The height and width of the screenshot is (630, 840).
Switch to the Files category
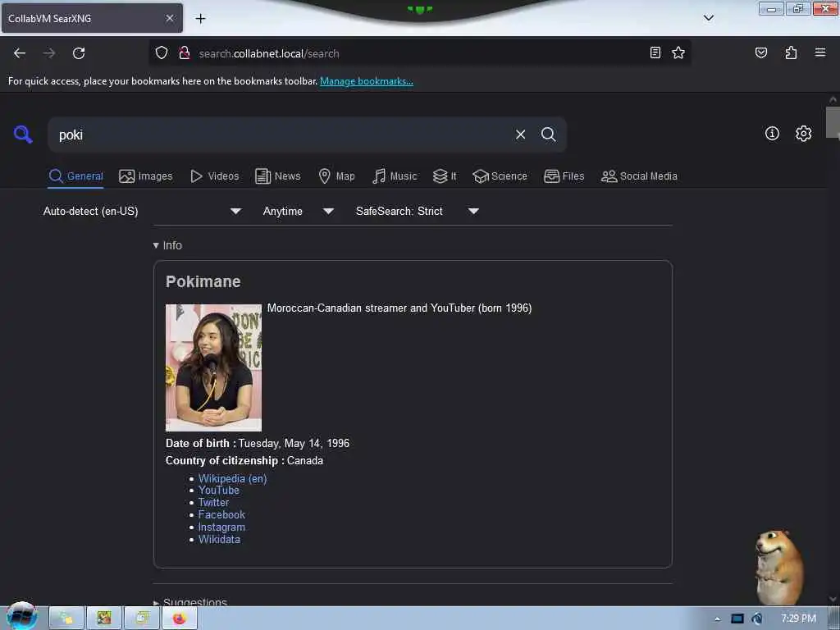(564, 176)
